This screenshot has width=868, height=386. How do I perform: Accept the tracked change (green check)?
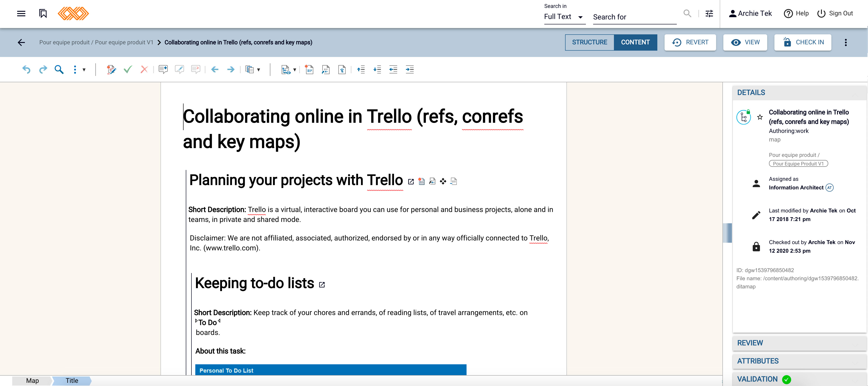point(128,70)
